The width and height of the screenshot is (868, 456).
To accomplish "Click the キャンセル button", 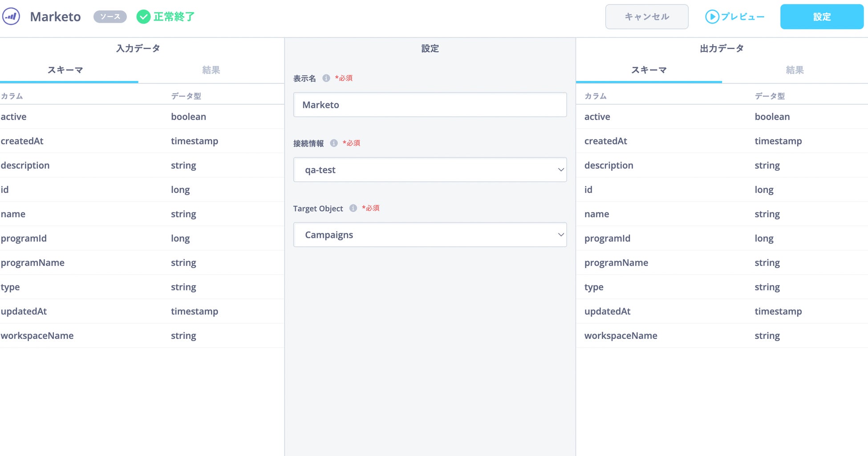I will (646, 17).
